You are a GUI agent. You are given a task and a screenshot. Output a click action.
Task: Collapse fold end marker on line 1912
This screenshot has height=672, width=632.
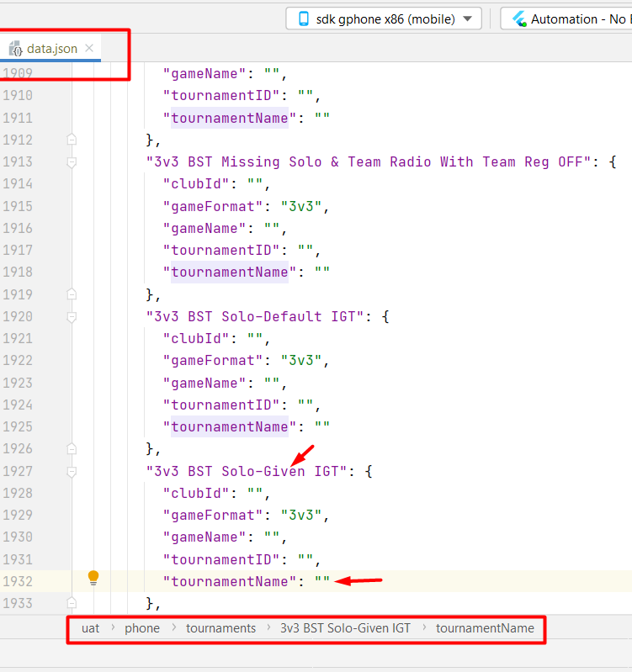(72, 140)
